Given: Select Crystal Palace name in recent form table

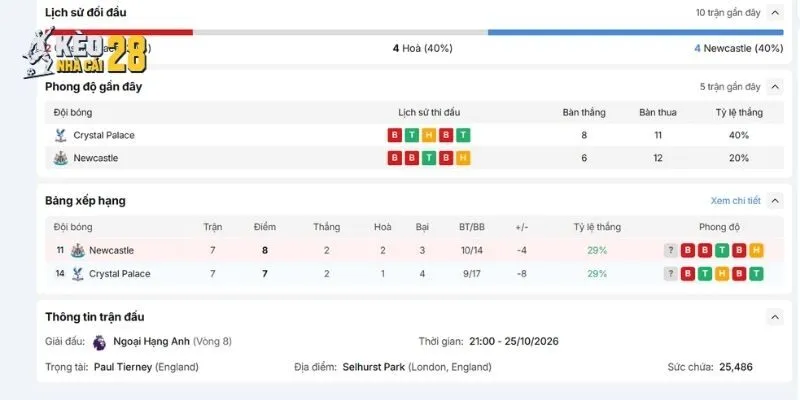Looking at the screenshot, I should coord(104,135).
